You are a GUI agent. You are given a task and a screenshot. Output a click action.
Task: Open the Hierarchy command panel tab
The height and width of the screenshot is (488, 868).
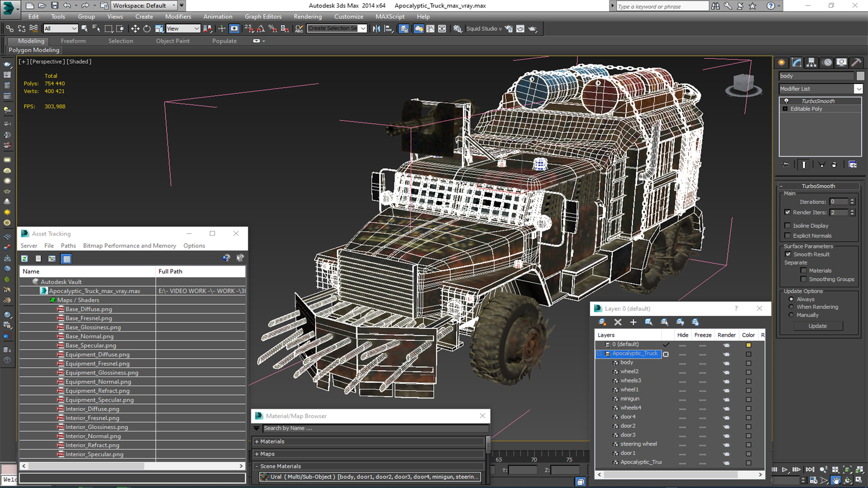(x=811, y=62)
